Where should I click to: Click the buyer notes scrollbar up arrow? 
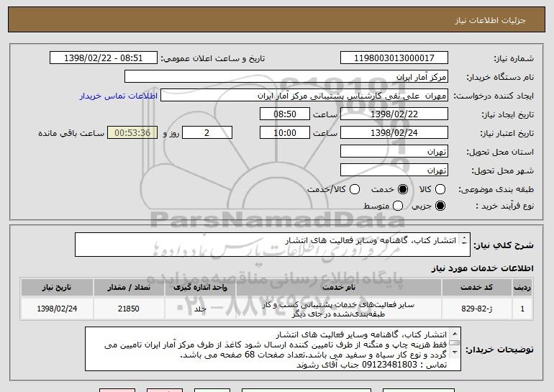point(455,333)
